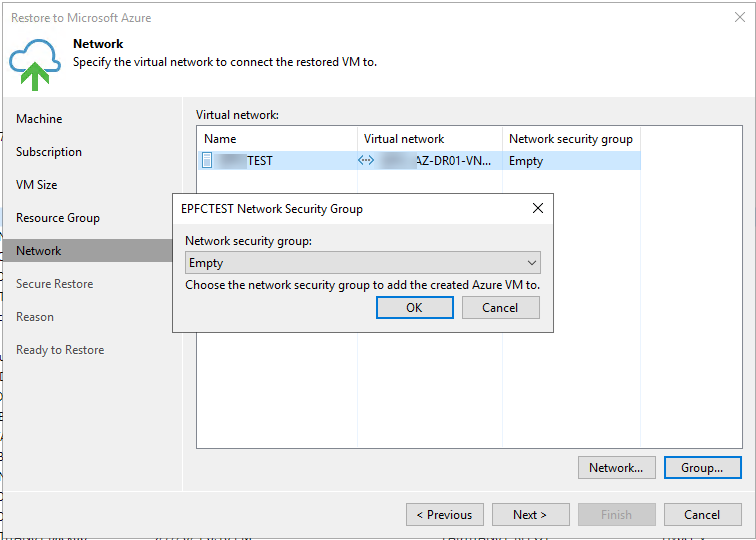
Task: Go to the Secure Restore wizard step
Action: tap(54, 284)
